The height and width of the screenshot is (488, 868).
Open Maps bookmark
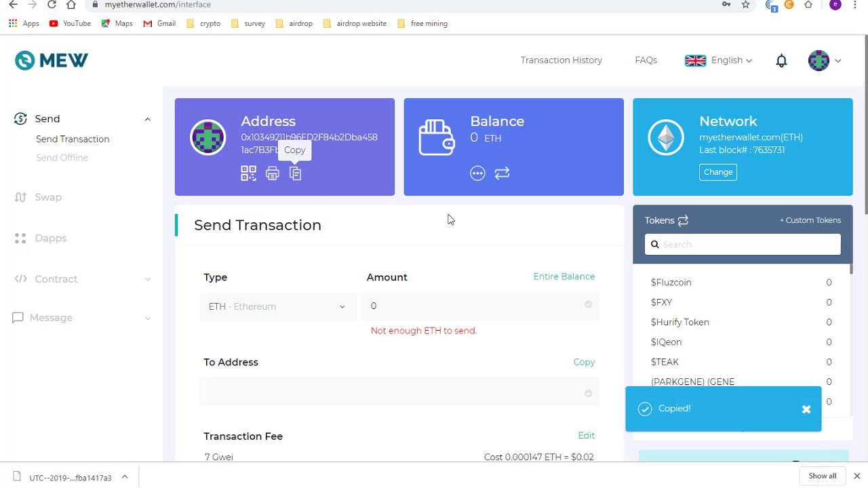coord(117,24)
